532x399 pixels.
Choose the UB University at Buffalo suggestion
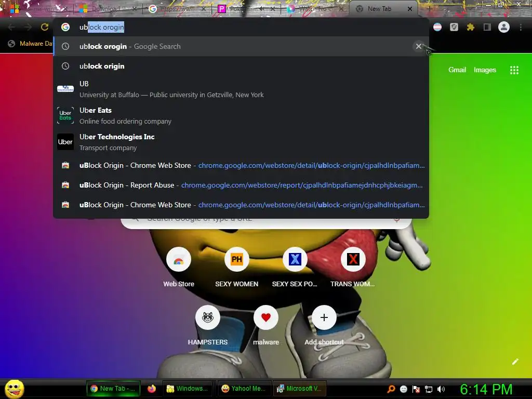coord(241,89)
